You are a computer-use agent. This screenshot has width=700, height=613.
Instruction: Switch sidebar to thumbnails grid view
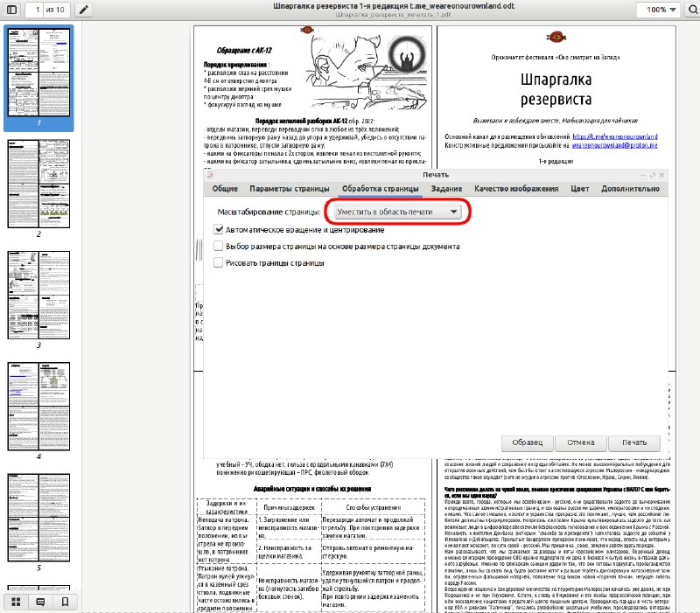tap(16, 602)
